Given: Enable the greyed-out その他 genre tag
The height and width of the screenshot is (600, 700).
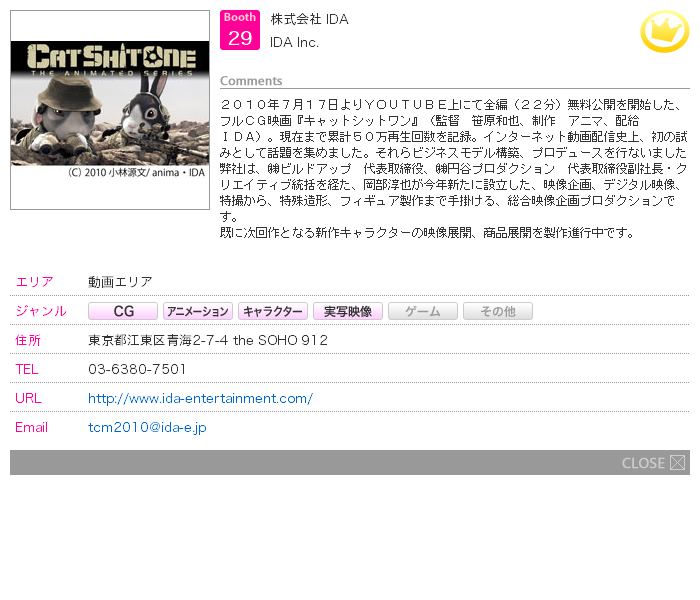Looking at the screenshot, I should pos(497,312).
